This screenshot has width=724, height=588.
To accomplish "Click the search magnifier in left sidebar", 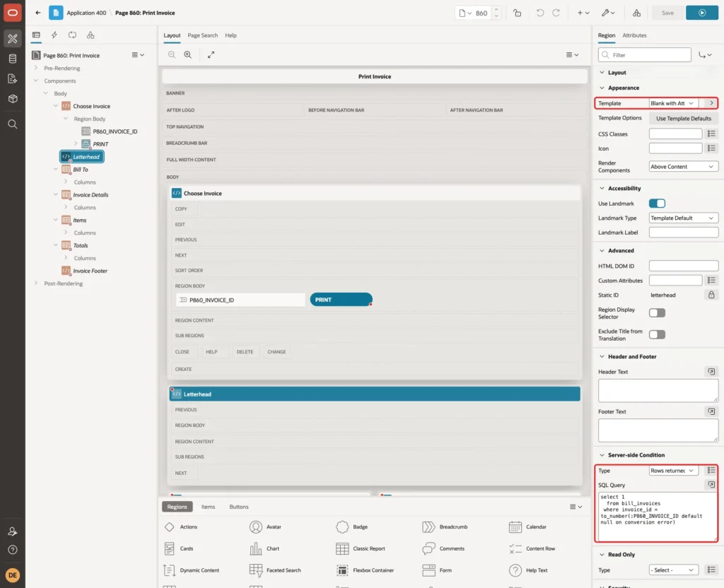I will tap(13, 124).
